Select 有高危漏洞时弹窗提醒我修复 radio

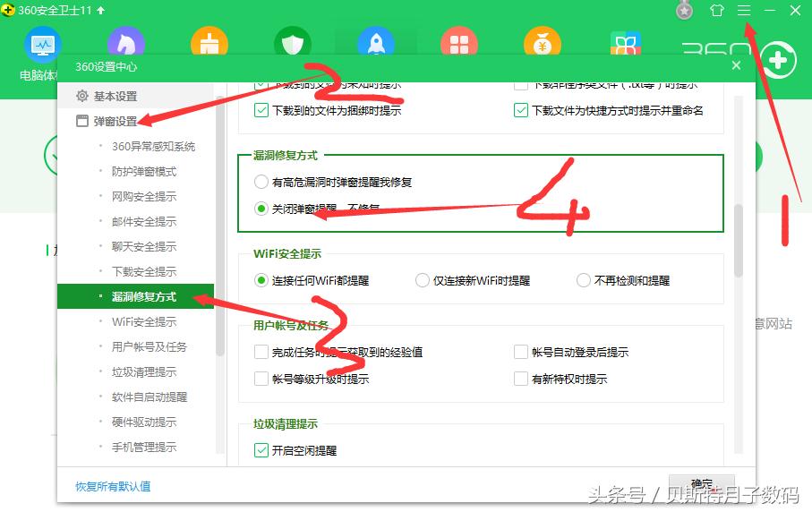(261, 182)
